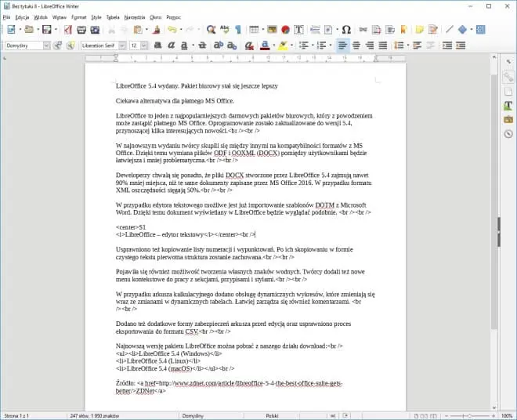Viewport: 517px width, 420px height.
Task: Click the Paste clipboard icon
Action: pos(138,30)
